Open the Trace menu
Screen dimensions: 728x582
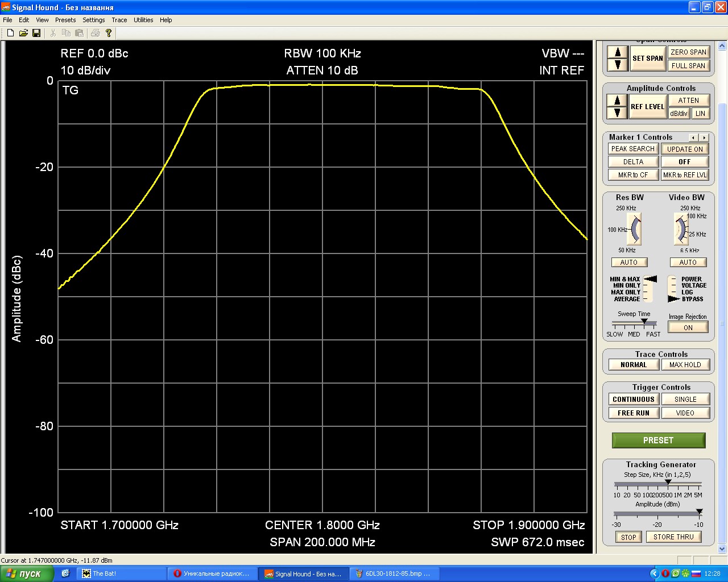click(x=119, y=20)
